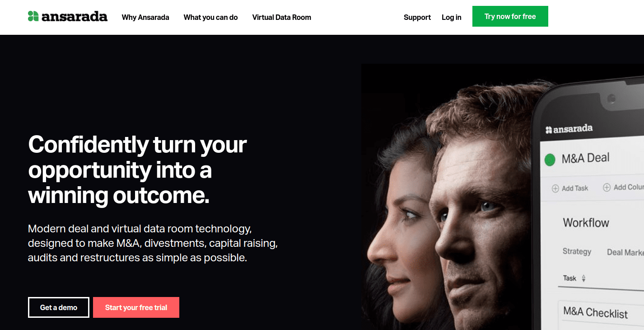
Task: Click the Add Task plus icon
Action: (555, 189)
